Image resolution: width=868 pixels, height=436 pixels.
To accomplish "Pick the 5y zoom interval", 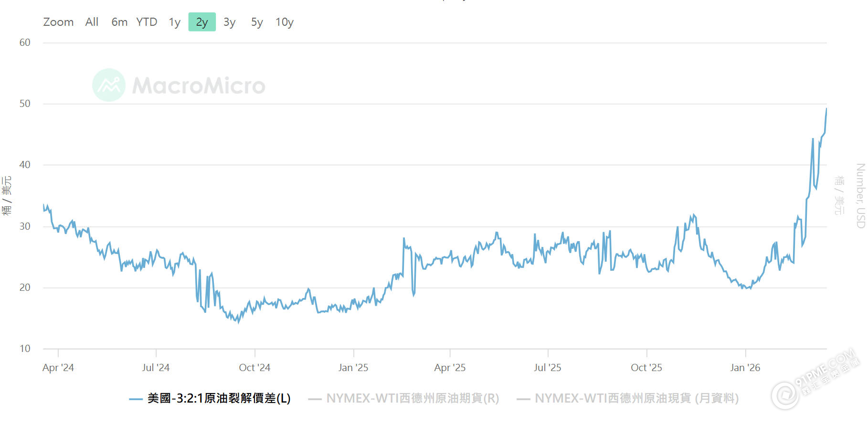I will point(256,22).
